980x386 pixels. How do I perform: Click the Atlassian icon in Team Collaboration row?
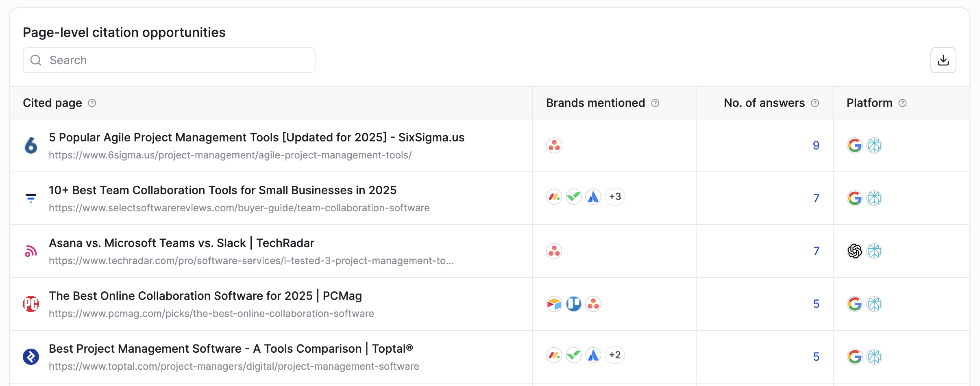(x=593, y=197)
